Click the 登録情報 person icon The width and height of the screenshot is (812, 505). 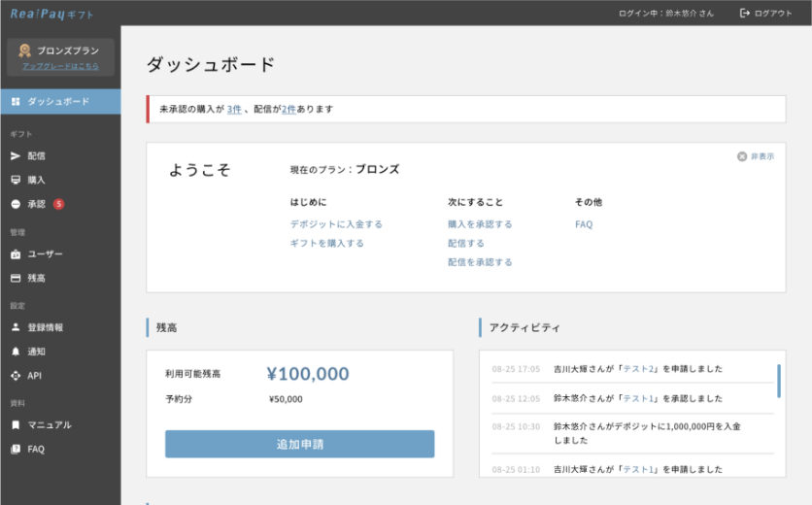coord(16,327)
